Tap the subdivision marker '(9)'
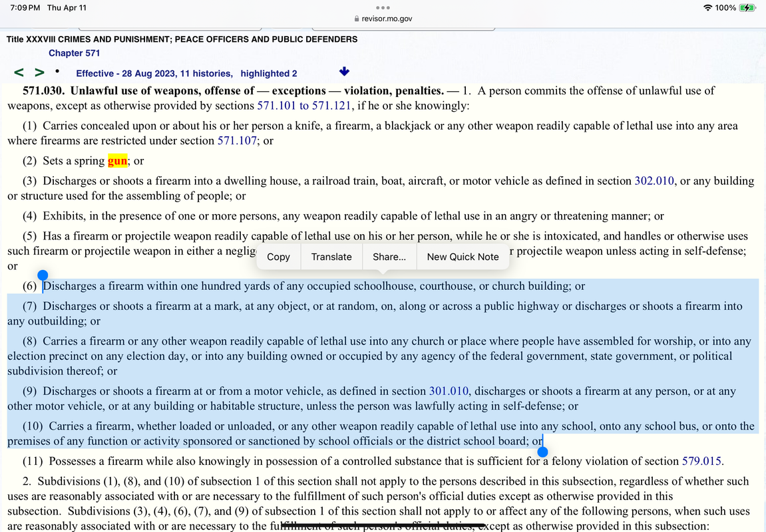The height and width of the screenshot is (532, 766). point(29,392)
